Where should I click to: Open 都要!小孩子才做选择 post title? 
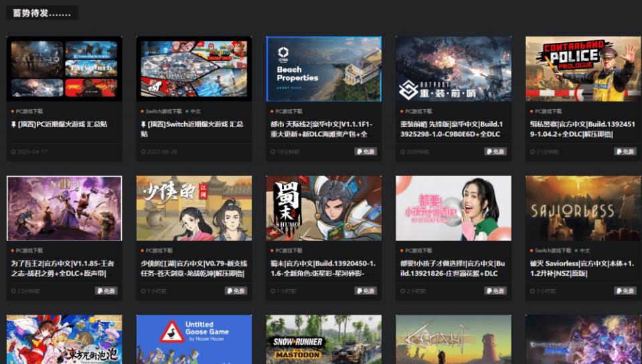click(453, 268)
